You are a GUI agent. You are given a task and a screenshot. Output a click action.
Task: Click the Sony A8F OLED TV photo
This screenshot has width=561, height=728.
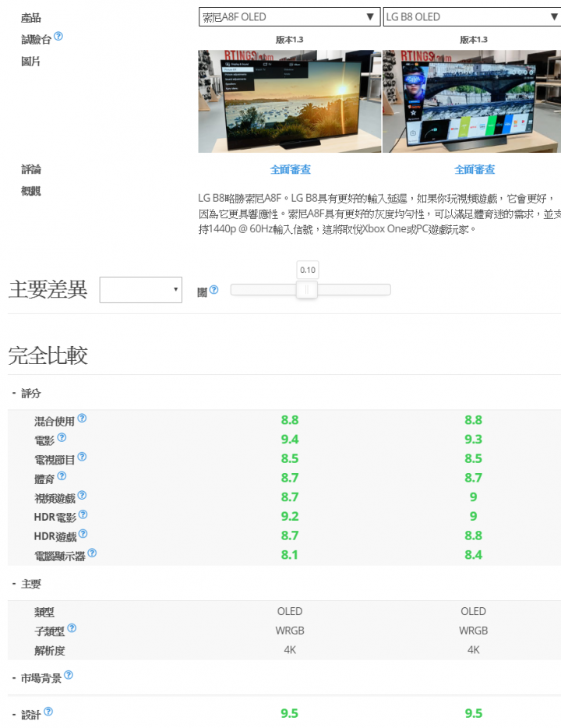[290, 101]
